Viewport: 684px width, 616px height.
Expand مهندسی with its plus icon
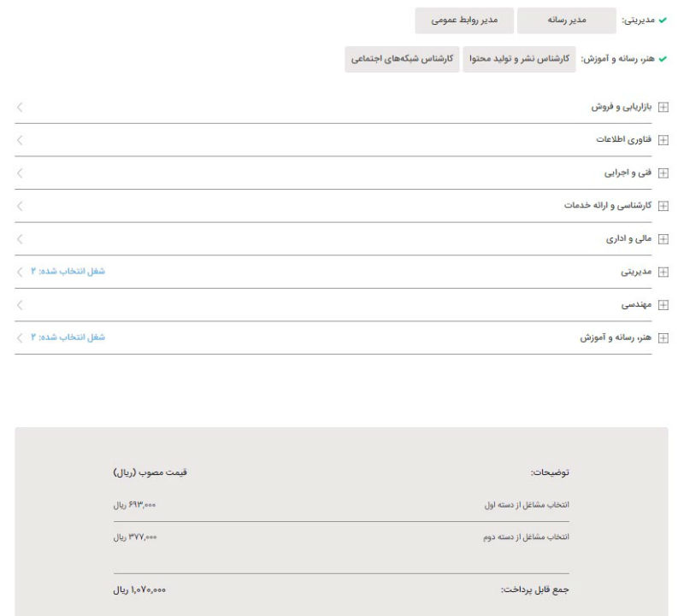(x=663, y=305)
